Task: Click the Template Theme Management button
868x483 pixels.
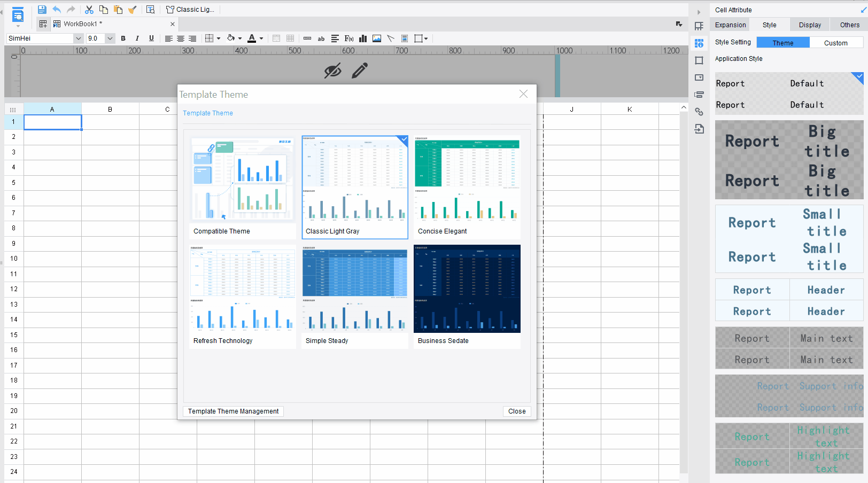Action: click(x=233, y=411)
